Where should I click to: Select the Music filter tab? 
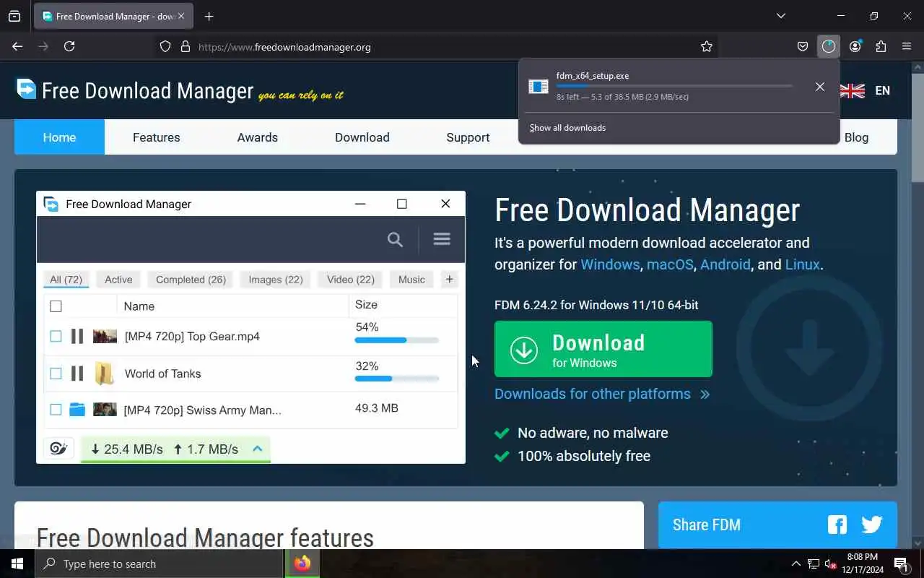click(x=411, y=280)
